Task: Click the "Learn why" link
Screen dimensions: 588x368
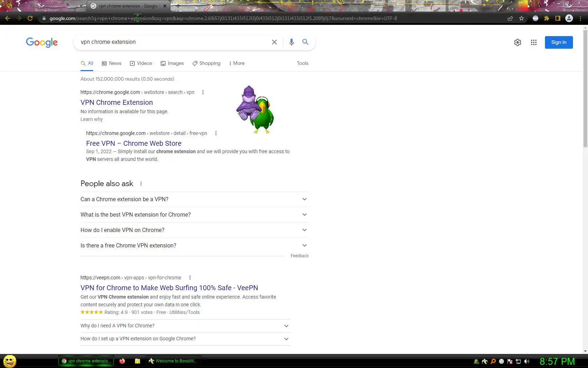Action: [92, 119]
